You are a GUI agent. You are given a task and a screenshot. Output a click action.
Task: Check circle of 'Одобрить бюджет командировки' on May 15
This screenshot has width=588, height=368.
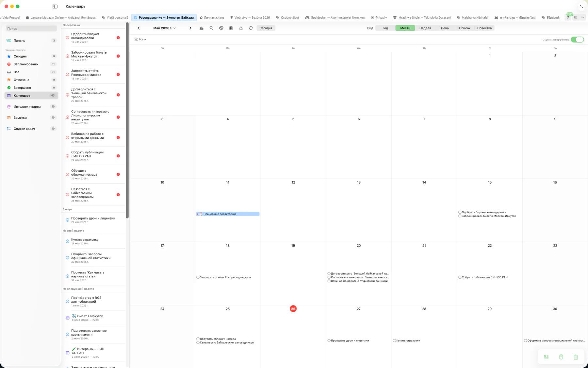point(460,212)
